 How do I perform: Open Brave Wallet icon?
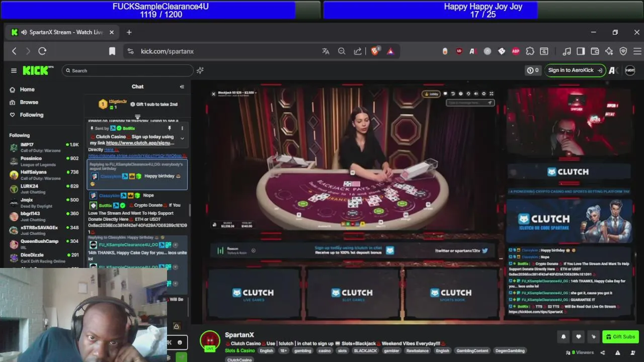(x=595, y=51)
